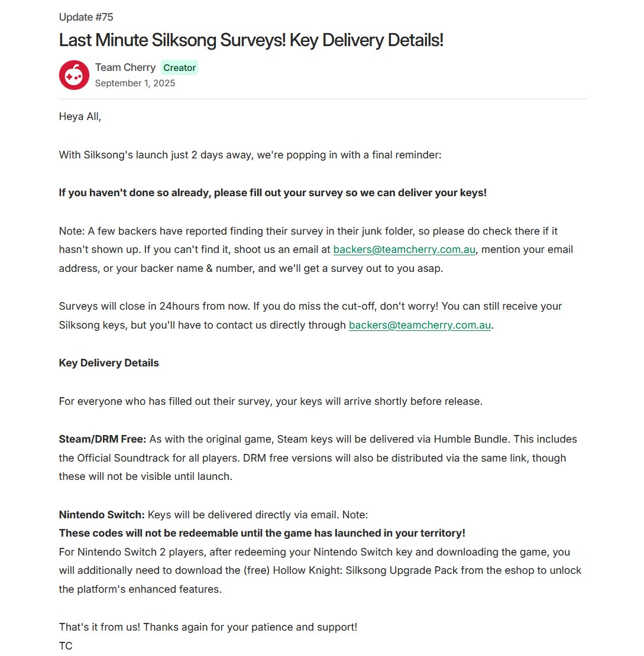
Task: Click the bold Steam/DRM Free label
Action: [102, 439]
